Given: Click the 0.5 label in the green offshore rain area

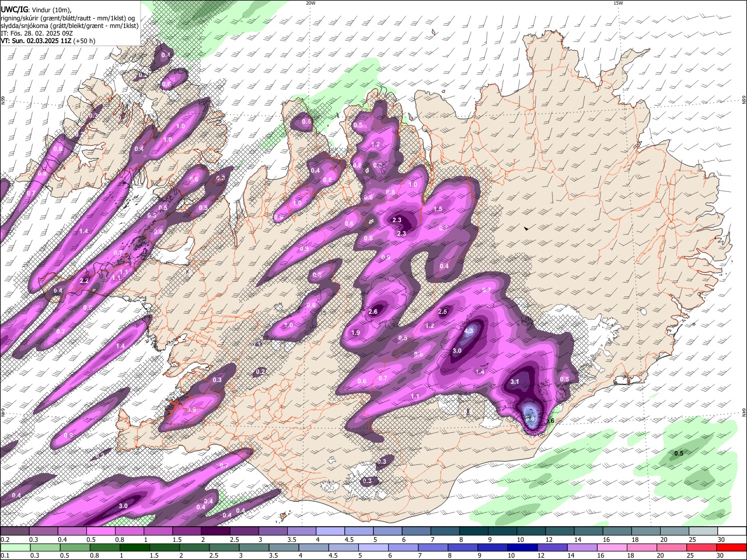Looking at the screenshot, I should pyautogui.click(x=679, y=453).
